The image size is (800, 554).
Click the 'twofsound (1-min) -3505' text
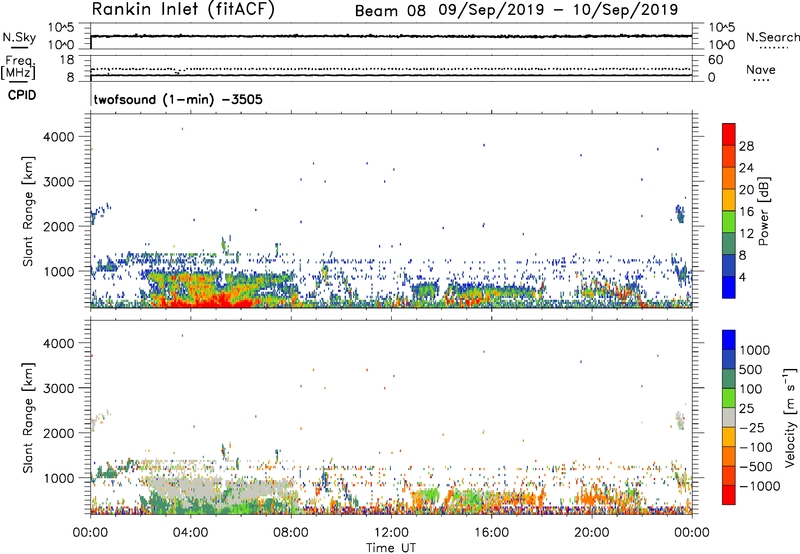[178, 99]
